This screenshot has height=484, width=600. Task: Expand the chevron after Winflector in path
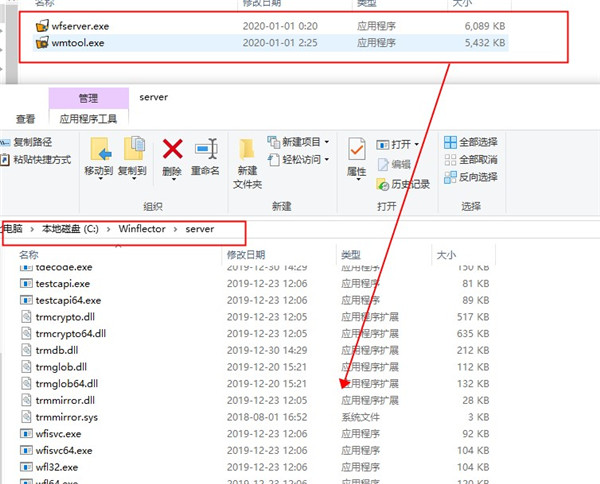(x=175, y=229)
